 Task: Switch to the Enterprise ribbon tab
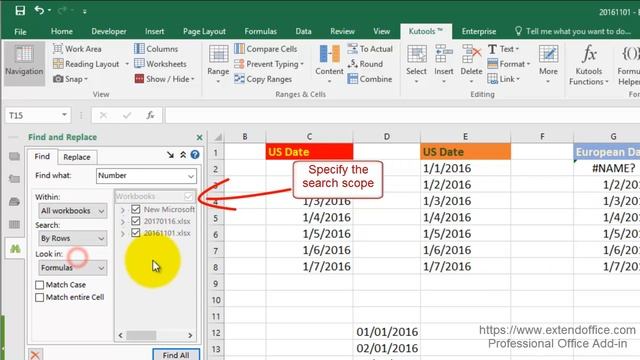[x=479, y=31]
